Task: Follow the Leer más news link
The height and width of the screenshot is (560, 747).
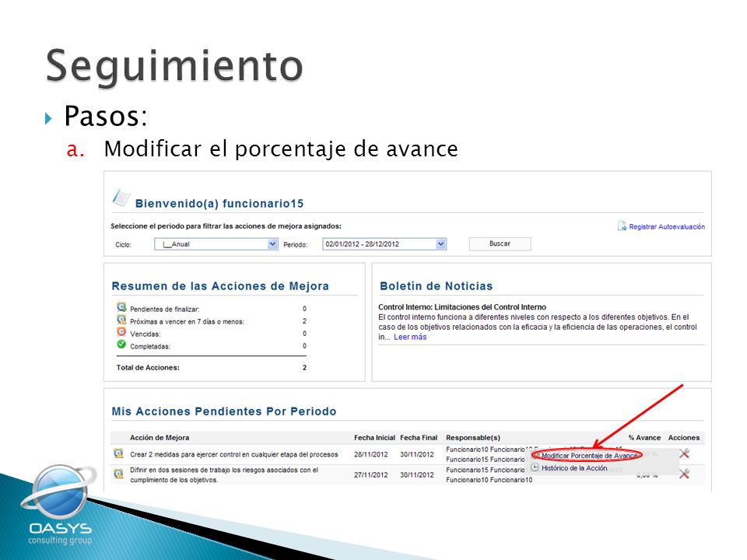Action: point(410,337)
